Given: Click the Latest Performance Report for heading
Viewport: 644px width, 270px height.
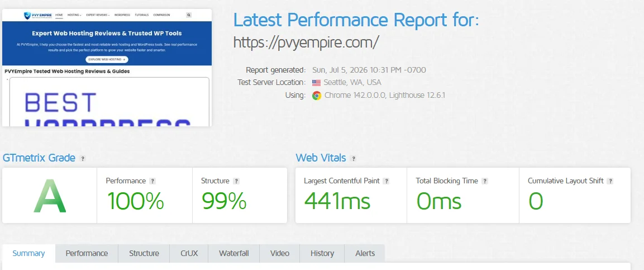Looking at the screenshot, I should (356, 20).
